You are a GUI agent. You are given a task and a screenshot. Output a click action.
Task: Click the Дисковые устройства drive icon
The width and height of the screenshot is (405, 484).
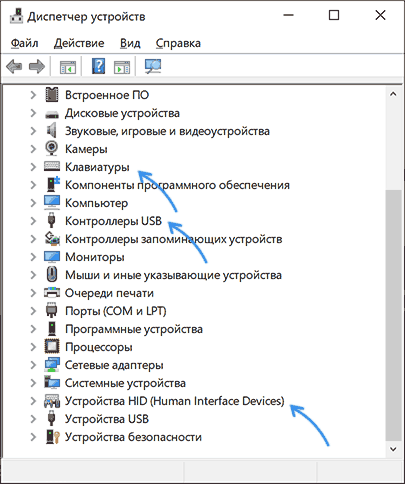tap(52, 114)
